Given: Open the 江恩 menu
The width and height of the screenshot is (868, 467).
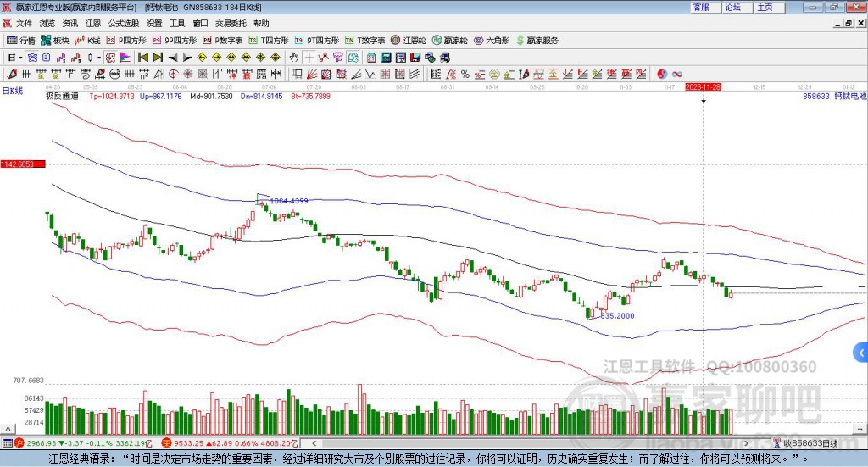Looking at the screenshot, I should click(93, 23).
